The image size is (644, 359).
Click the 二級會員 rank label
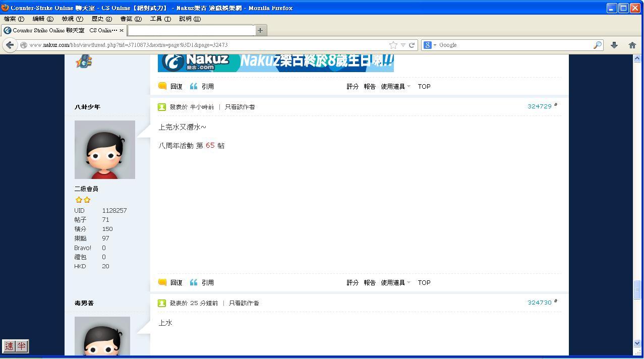point(86,189)
